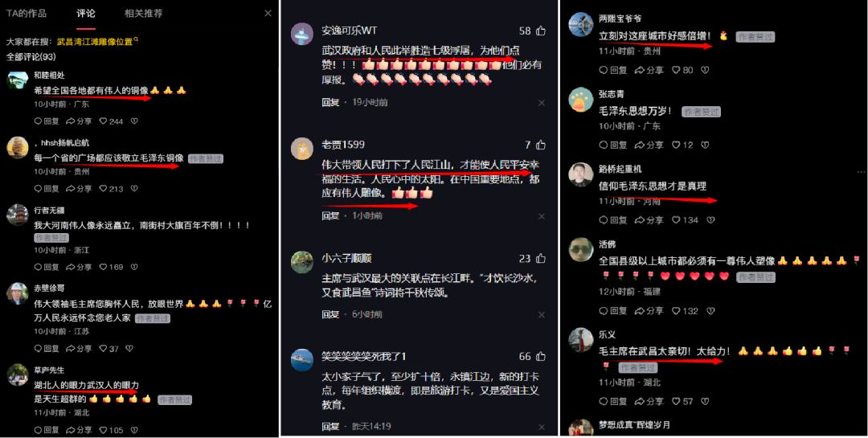
Task: Click share icon under hhsh扬帆启航 comment
Action: [79, 189]
